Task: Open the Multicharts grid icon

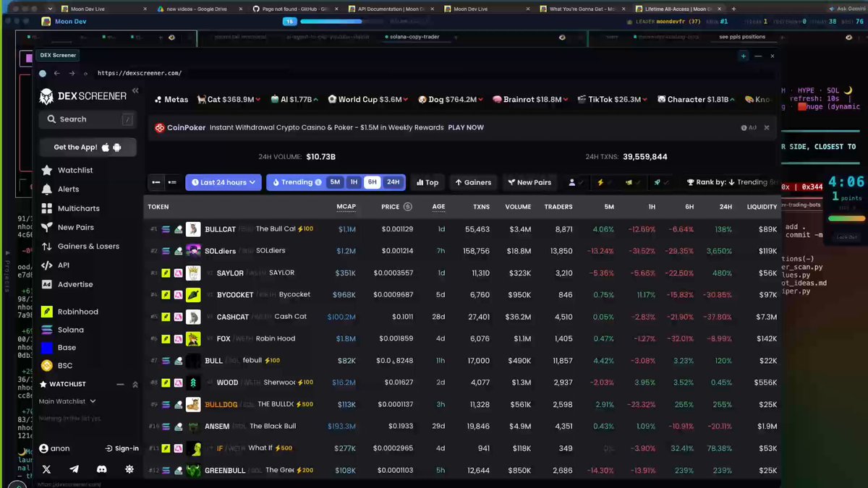Action: tap(47, 208)
